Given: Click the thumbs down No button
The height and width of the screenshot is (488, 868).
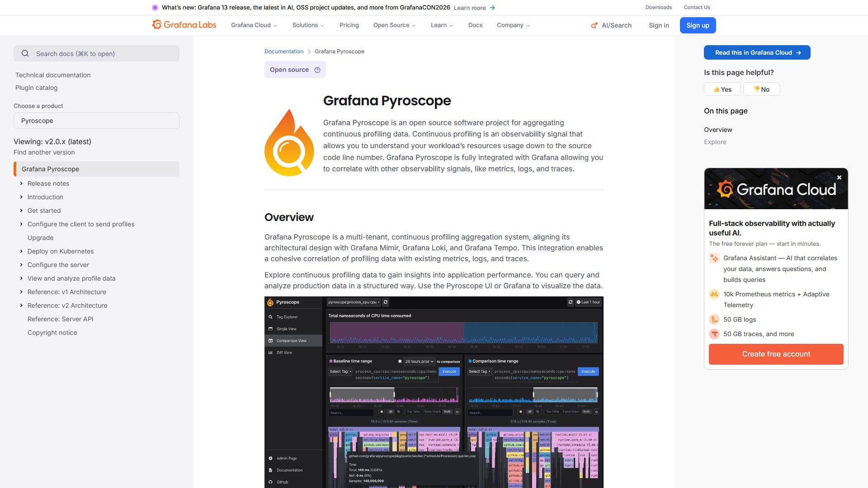Looking at the screenshot, I should pyautogui.click(x=761, y=89).
